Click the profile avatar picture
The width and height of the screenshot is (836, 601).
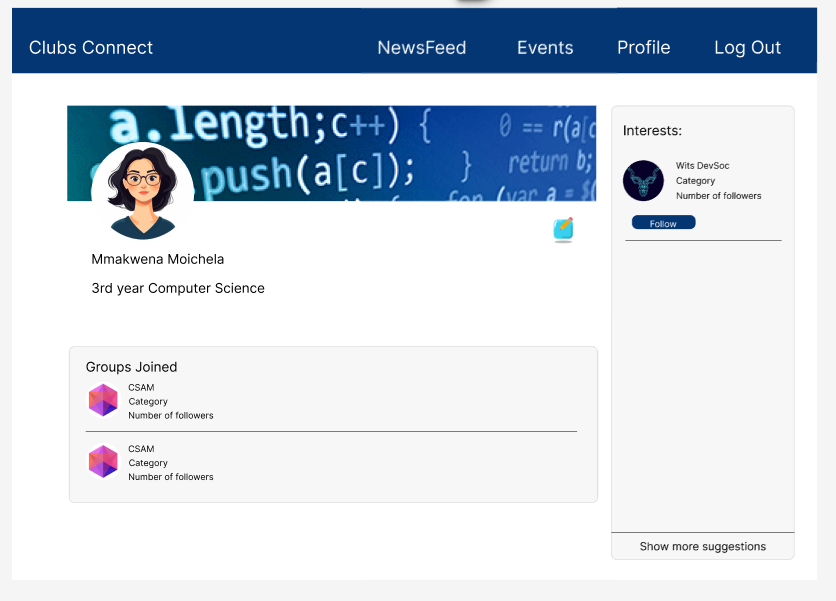click(142, 192)
